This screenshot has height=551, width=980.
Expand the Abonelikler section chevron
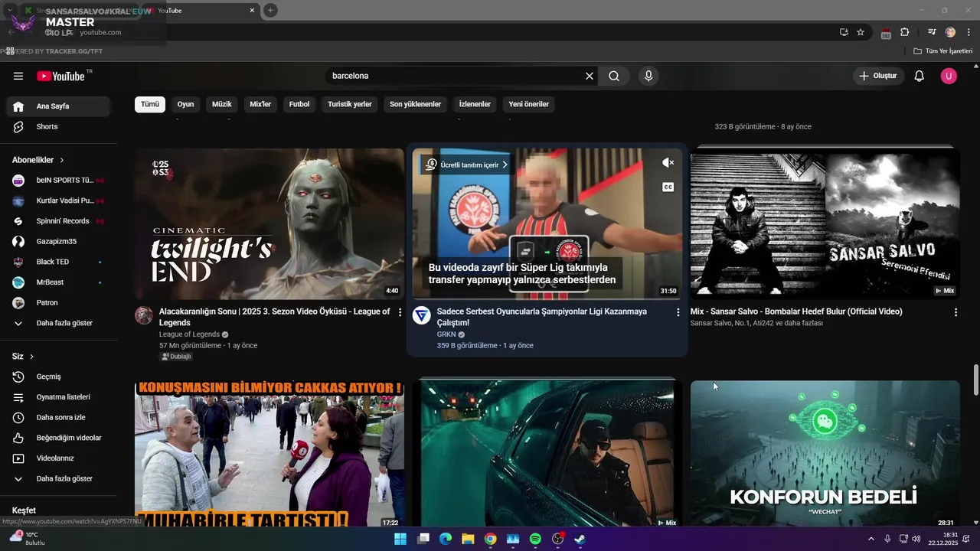pyautogui.click(x=62, y=160)
